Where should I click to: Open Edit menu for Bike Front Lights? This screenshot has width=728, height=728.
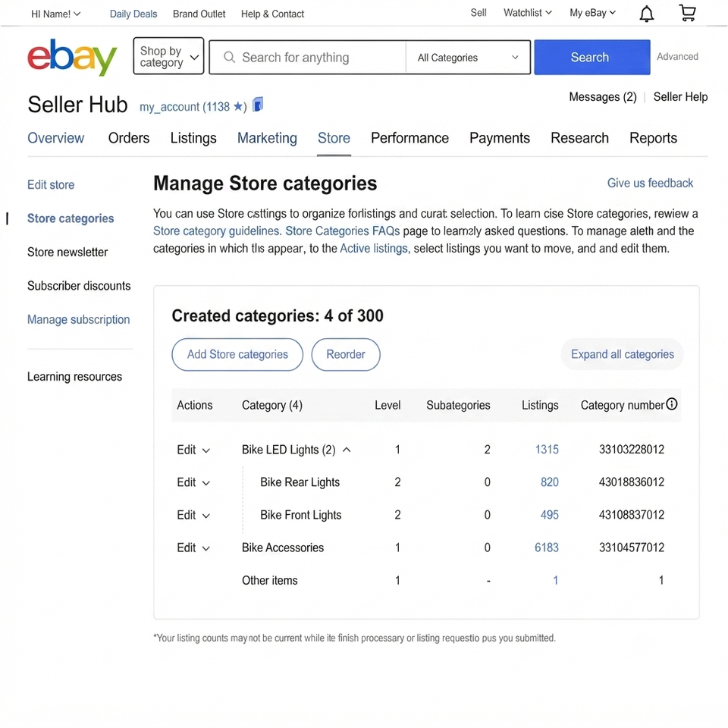[193, 515]
